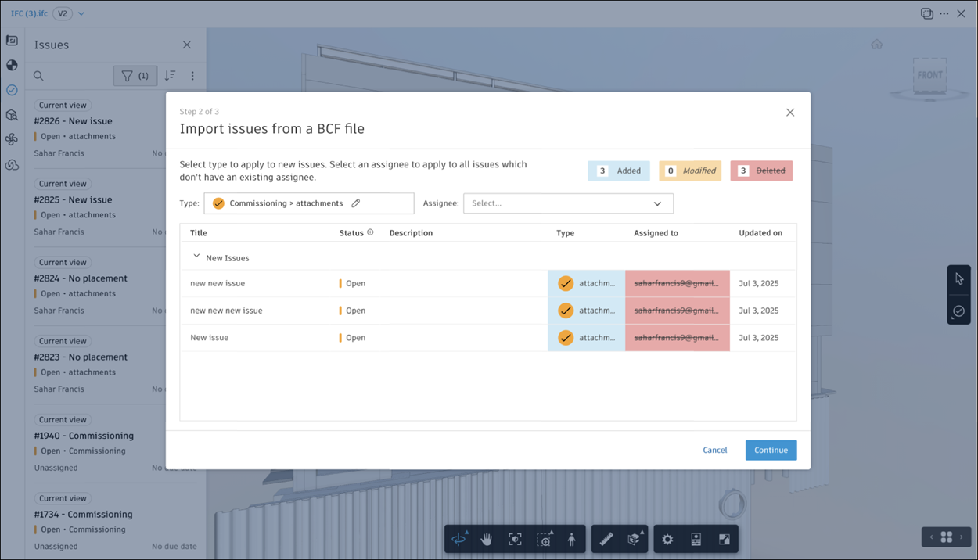Open issue #2825 - New issue

(x=73, y=199)
